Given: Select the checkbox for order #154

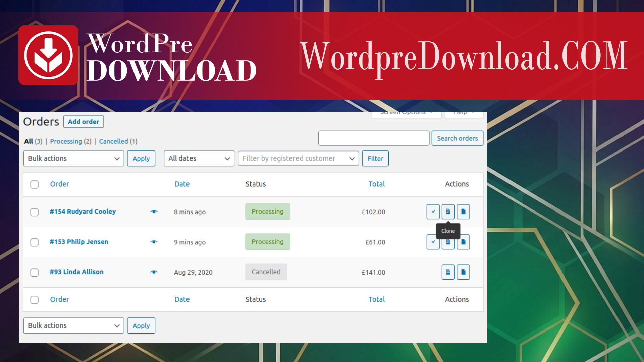Looking at the screenshot, I should click(34, 212).
